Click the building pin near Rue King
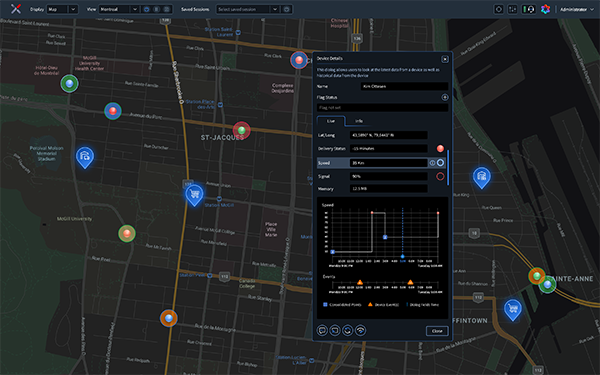The width and height of the screenshot is (600, 375). [x=481, y=178]
